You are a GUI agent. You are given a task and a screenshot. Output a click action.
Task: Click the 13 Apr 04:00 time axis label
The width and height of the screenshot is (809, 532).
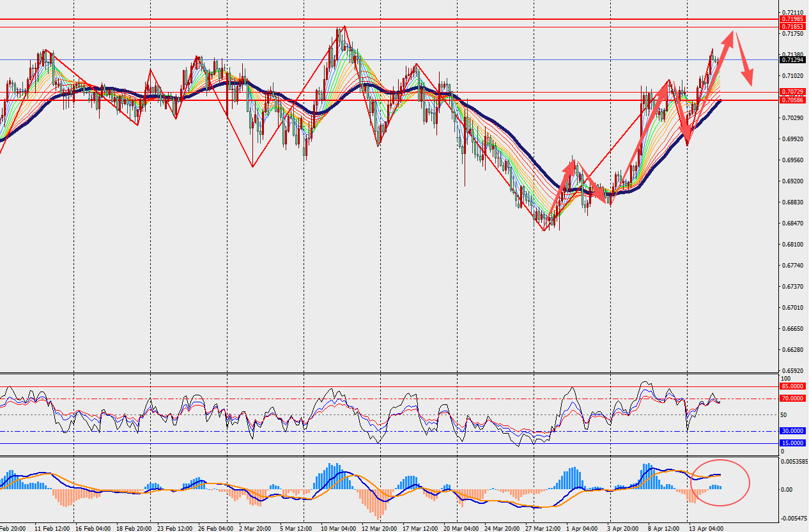coord(706,529)
